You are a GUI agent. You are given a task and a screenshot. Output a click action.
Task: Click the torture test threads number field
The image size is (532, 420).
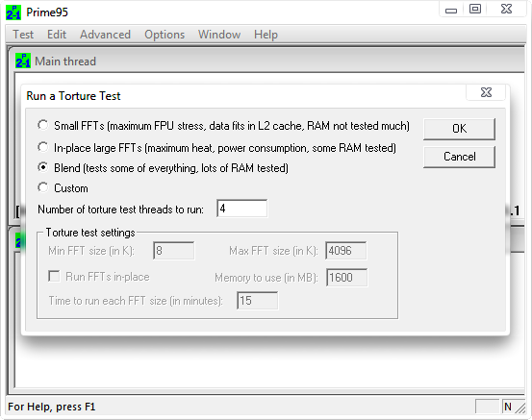click(x=241, y=209)
